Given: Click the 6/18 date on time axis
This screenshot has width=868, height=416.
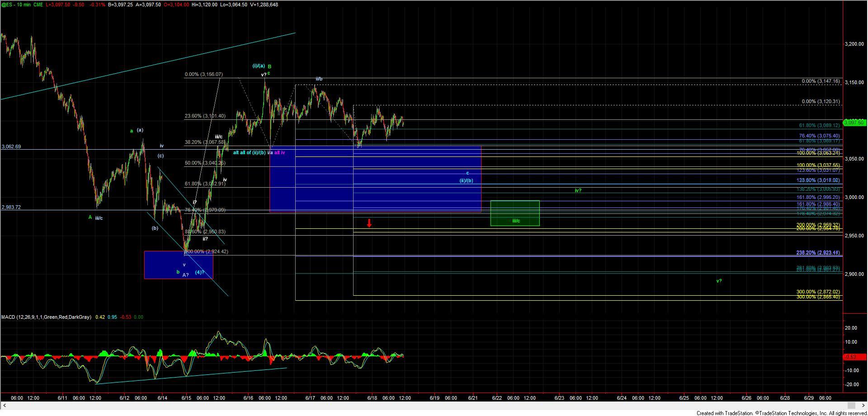Looking at the screenshot, I should 372,398.
